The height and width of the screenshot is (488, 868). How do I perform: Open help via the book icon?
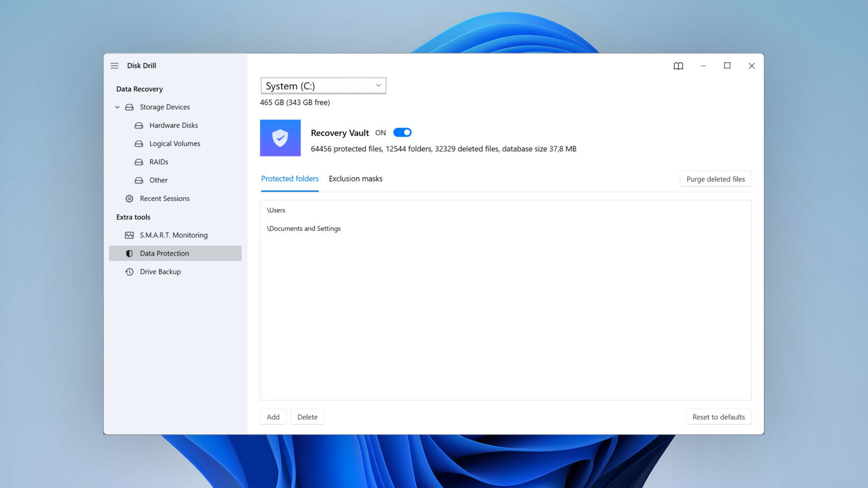pos(678,66)
